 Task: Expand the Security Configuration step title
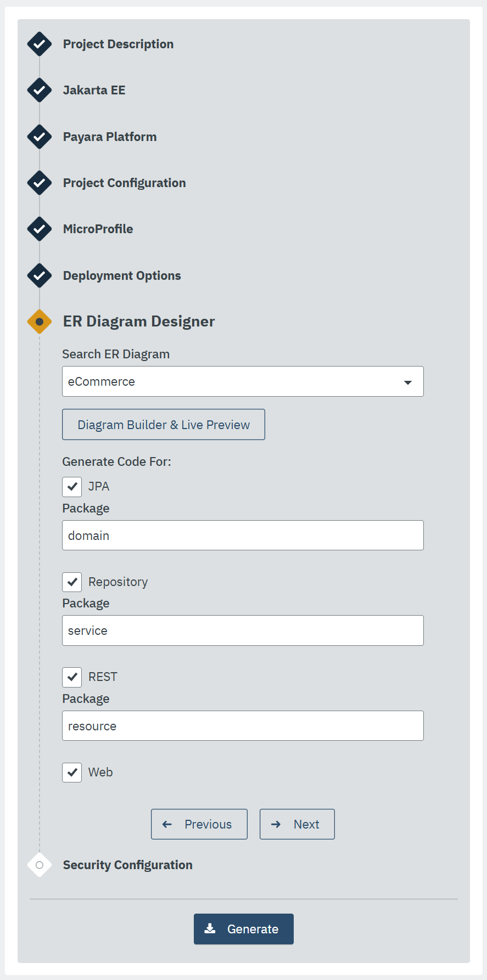pyautogui.click(x=127, y=865)
